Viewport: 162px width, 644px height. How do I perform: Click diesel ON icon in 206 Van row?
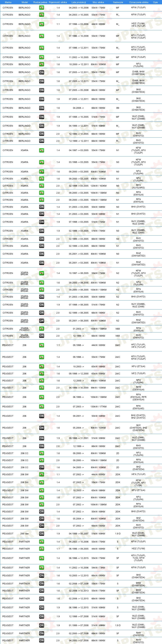41,534
